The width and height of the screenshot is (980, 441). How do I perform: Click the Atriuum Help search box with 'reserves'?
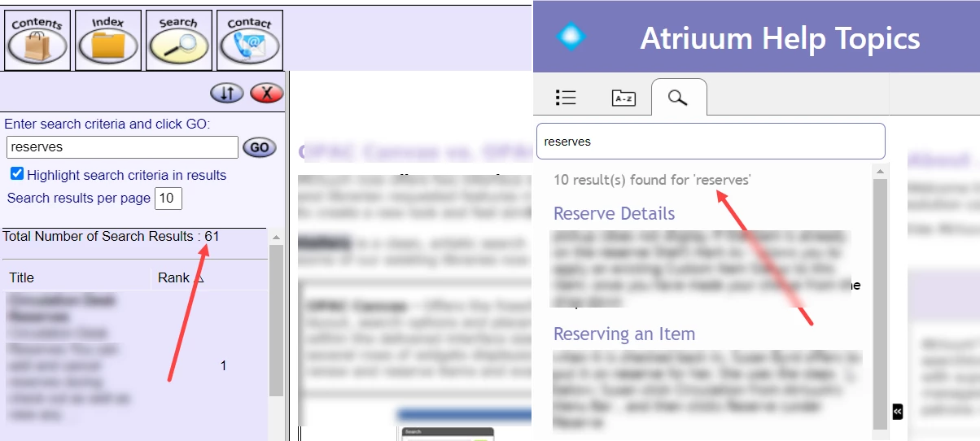coord(711,142)
